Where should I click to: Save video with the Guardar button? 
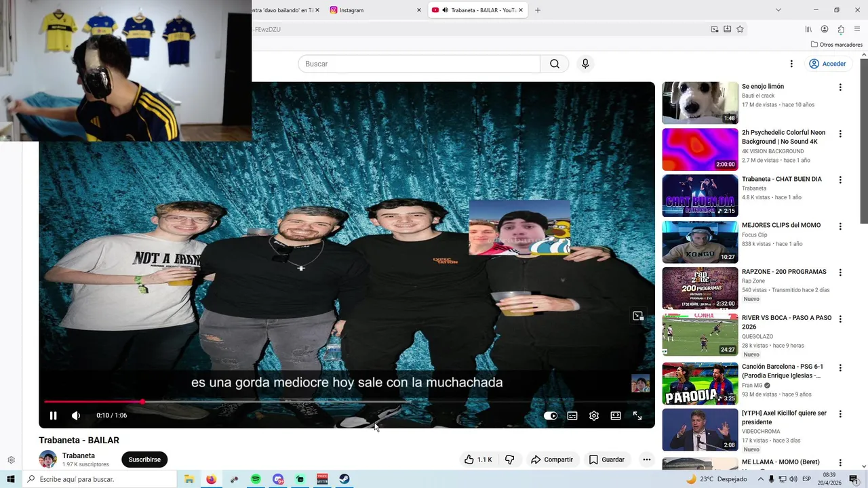[606, 460]
